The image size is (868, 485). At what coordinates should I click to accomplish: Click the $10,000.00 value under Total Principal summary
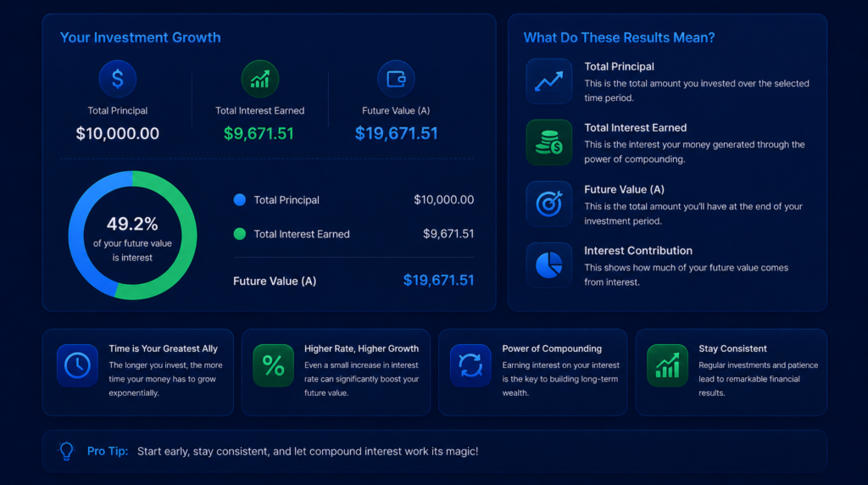click(117, 133)
